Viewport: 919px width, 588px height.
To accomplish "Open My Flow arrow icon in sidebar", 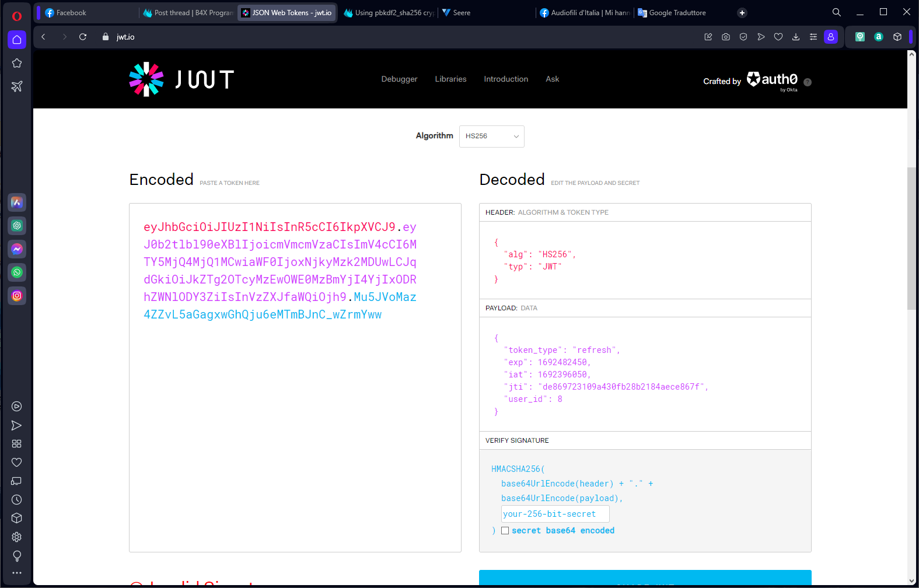I will [17, 425].
